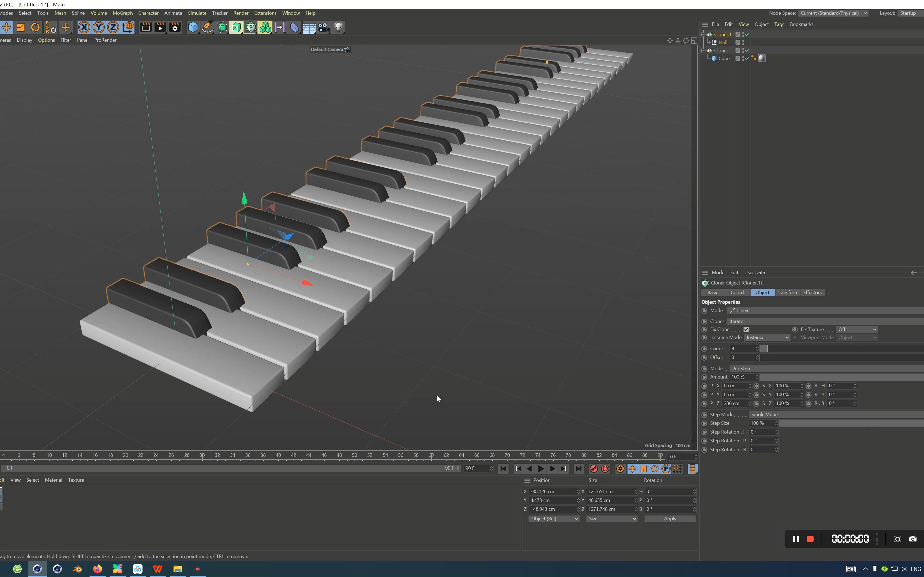Image resolution: width=924 pixels, height=577 pixels.
Task: Select the Pen spline tool
Action: tap(207, 27)
